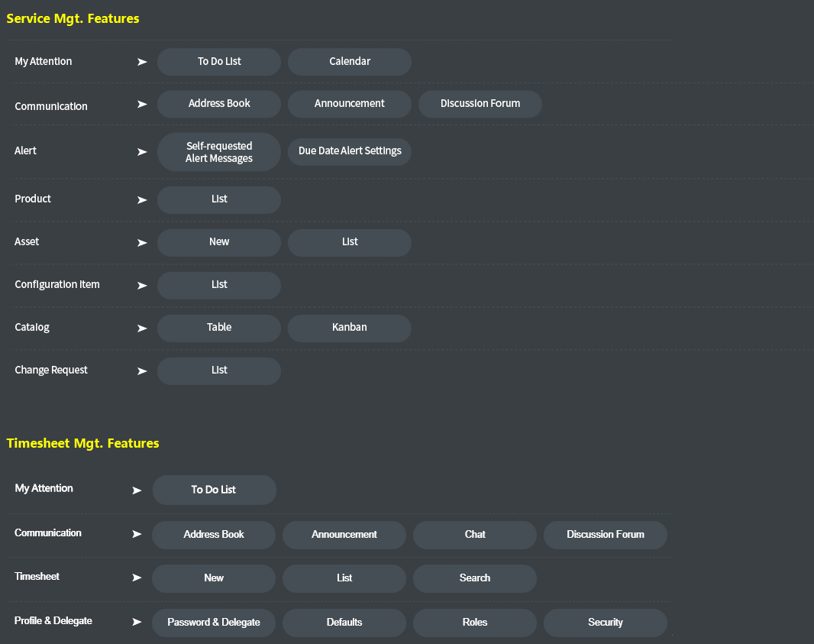The height and width of the screenshot is (644, 814).
Task: Click the arrow icon next to Change Request
Action: tap(142, 371)
